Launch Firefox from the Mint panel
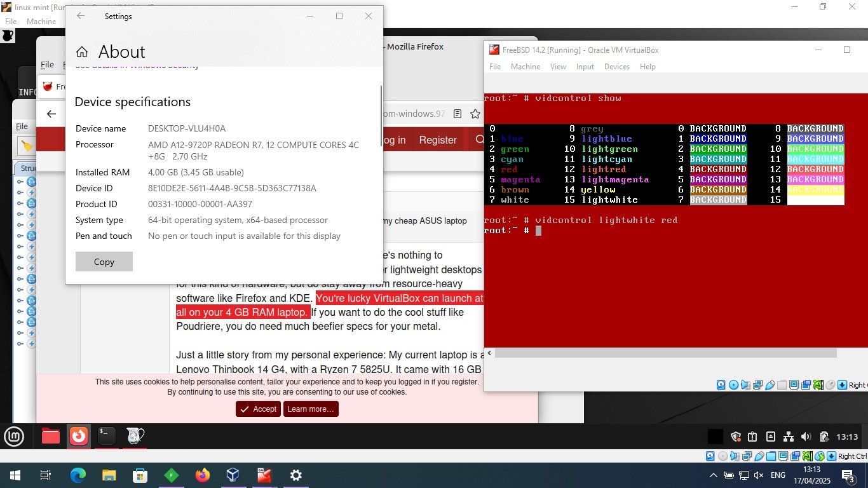This screenshot has height=488, width=868. point(79,436)
